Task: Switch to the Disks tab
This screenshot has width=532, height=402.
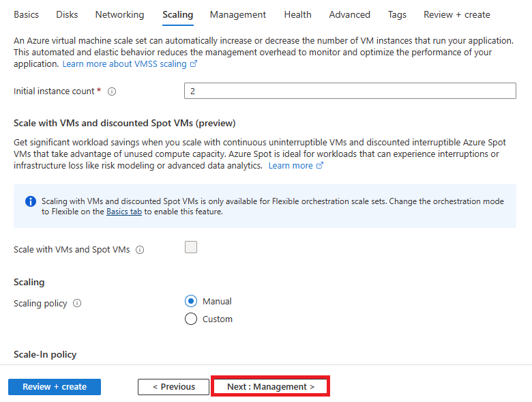Action: click(x=67, y=14)
